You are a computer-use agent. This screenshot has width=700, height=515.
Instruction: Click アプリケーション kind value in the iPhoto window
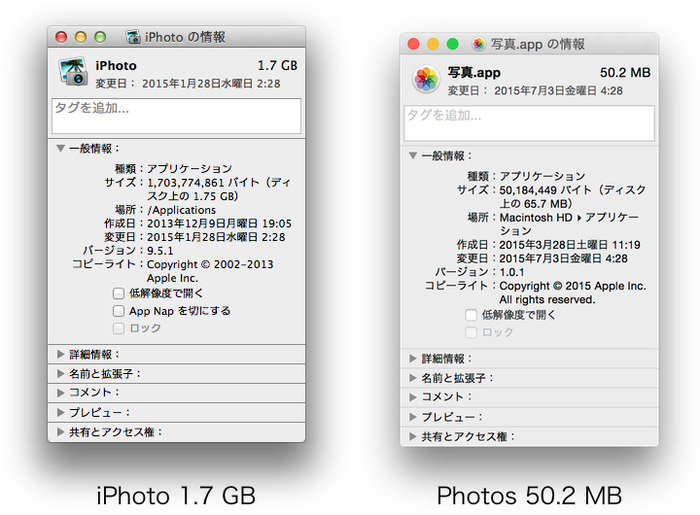[x=190, y=169]
